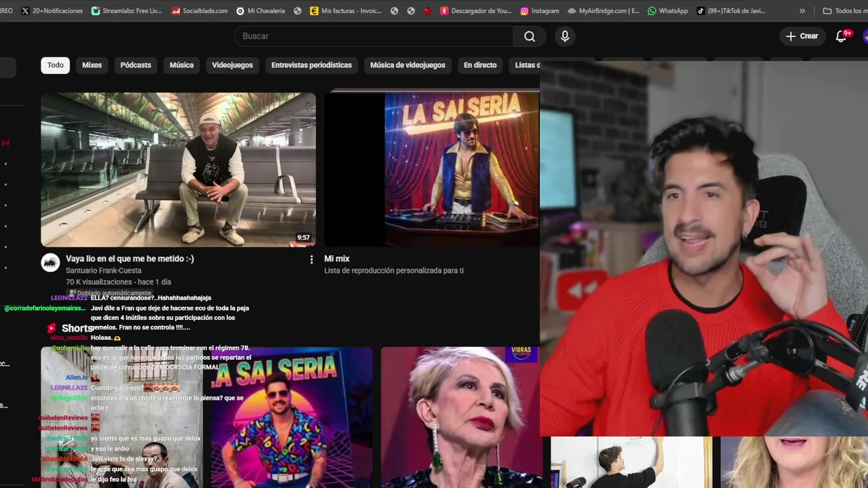Open the notifications bell

click(842, 36)
